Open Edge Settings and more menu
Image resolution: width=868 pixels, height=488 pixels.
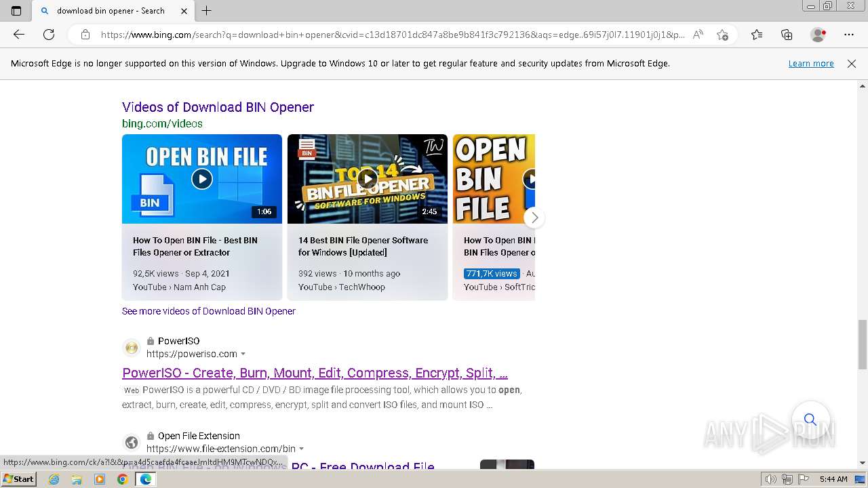(x=849, y=35)
